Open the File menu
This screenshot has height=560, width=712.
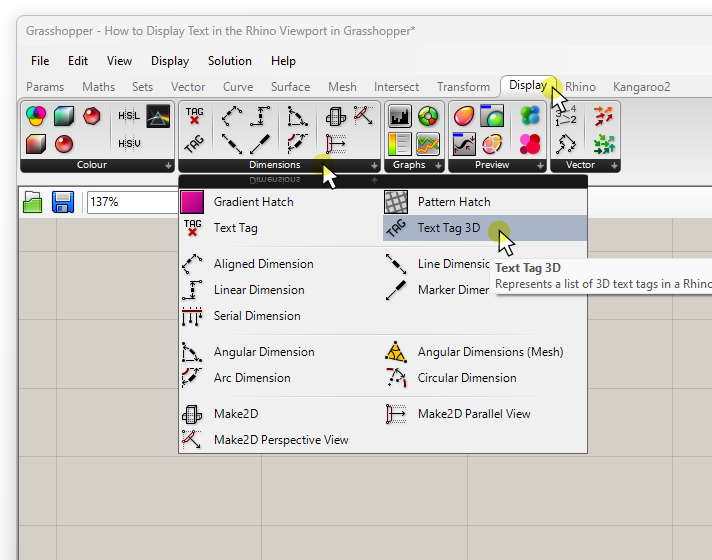[40, 61]
